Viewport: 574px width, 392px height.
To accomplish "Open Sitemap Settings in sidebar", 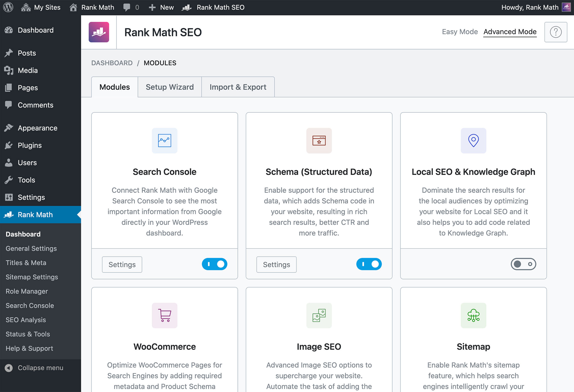I will click(32, 277).
